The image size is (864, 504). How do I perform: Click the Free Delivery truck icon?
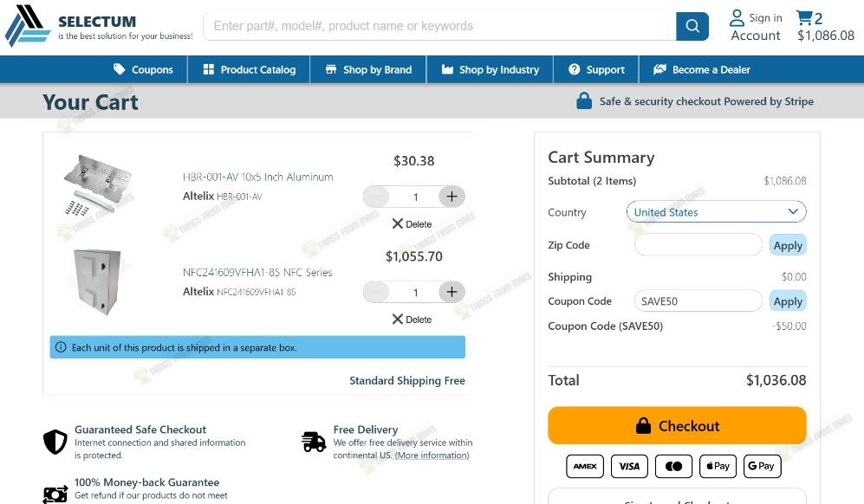tap(314, 442)
